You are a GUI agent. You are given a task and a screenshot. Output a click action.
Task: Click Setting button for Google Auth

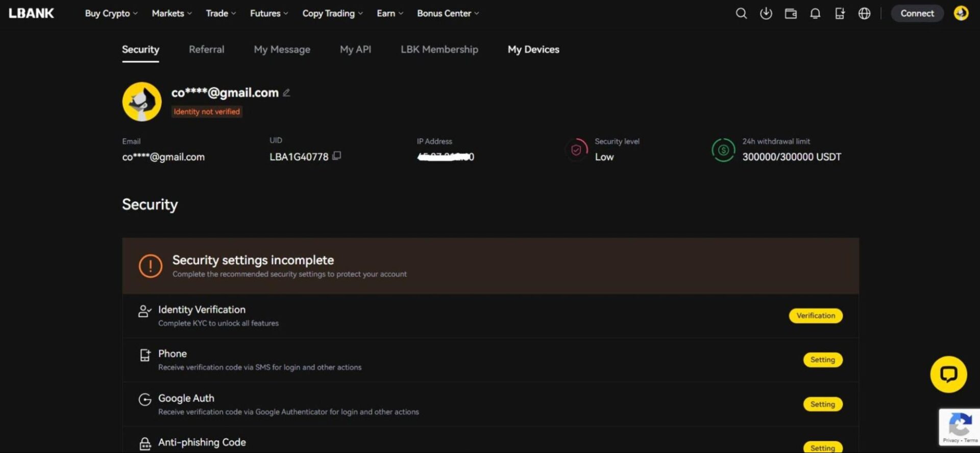[x=822, y=404]
